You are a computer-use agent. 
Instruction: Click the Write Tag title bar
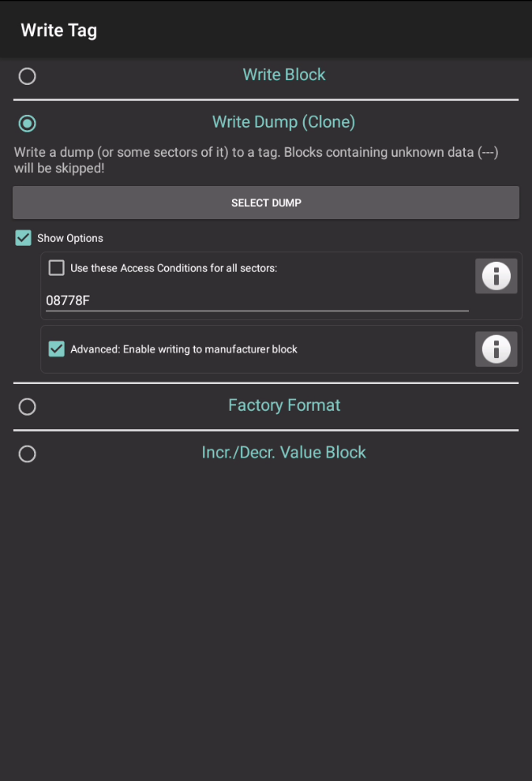pyautogui.click(x=58, y=30)
